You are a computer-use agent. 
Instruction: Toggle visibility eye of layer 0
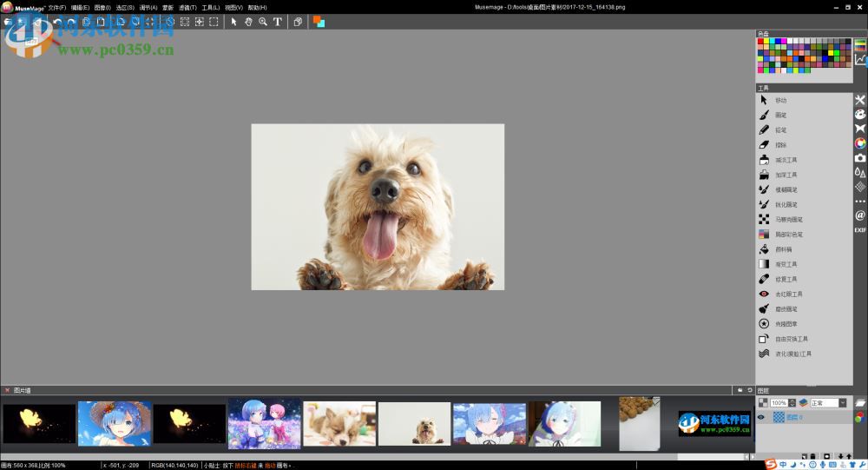[x=761, y=417]
